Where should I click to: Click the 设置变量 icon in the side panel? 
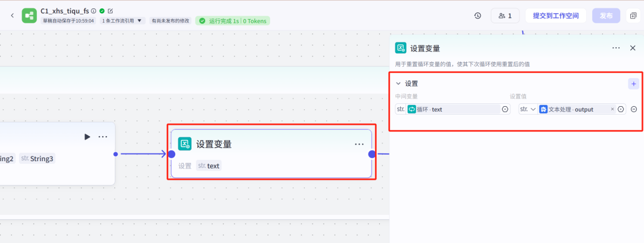point(401,48)
